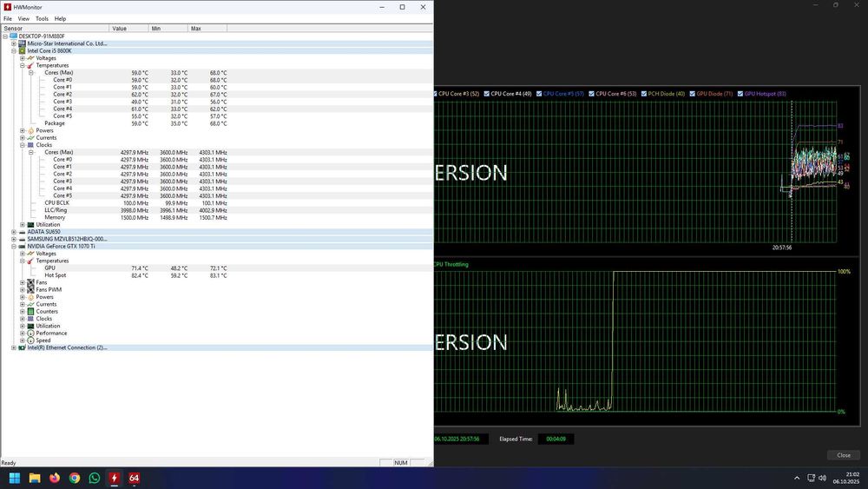This screenshot has width=868, height=489.
Task: Open WhatsApp from the taskbar
Action: [x=95, y=478]
